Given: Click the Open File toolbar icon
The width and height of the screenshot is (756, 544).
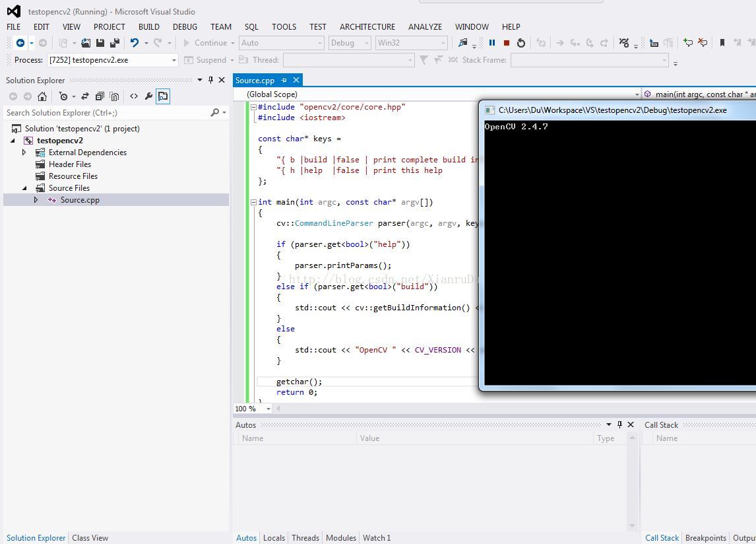Looking at the screenshot, I should tap(86, 43).
